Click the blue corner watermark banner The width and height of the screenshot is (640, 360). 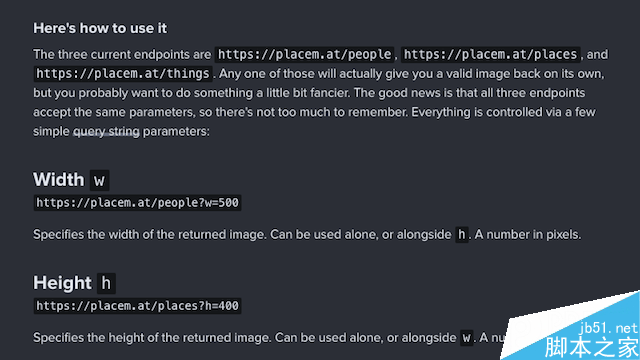tap(571, 327)
